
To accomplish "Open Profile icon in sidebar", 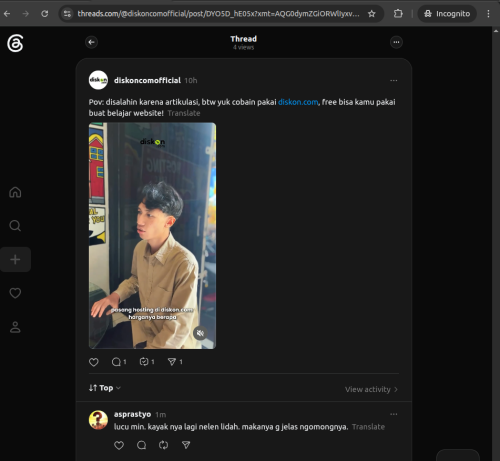I will pyautogui.click(x=15, y=327).
